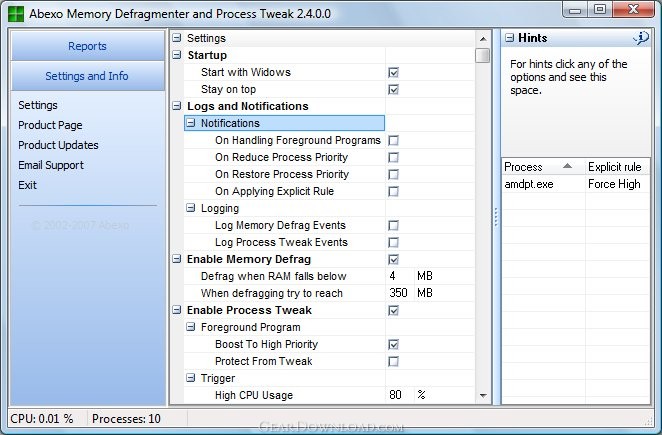Click the settings list scrollbar thumb
The height and width of the screenshot is (435, 662).
click(x=483, y=55)
